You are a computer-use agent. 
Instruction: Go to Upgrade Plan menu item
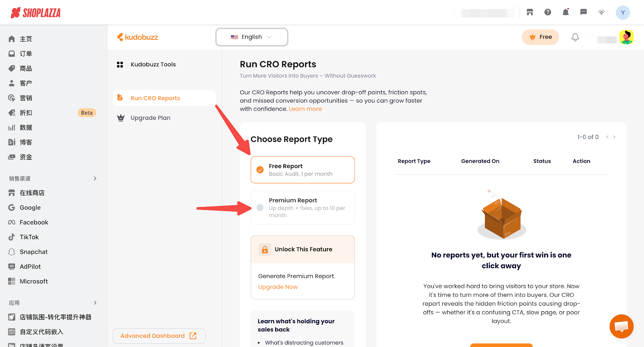click(x=150, y=118)
